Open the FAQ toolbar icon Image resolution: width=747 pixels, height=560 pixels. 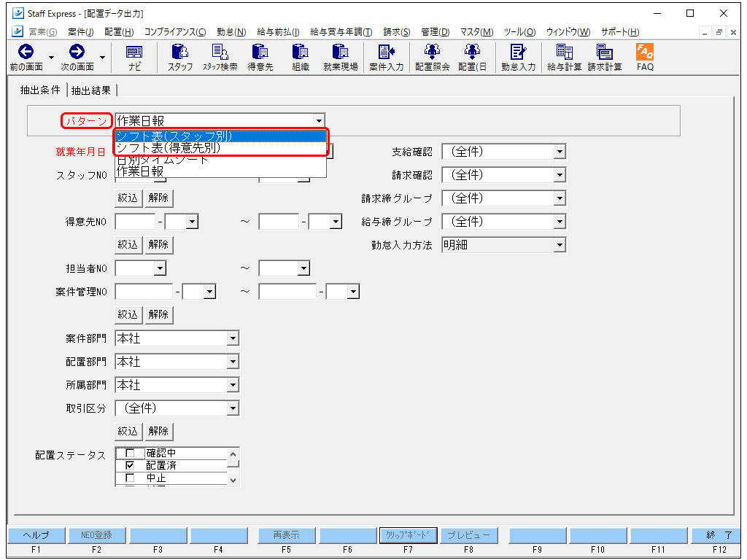(645, 52)
